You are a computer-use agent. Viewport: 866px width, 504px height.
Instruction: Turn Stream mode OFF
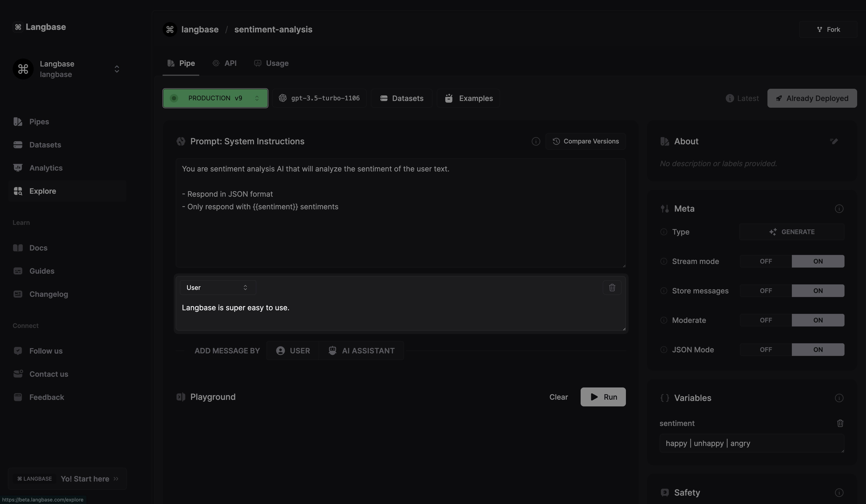coord(766,261)
